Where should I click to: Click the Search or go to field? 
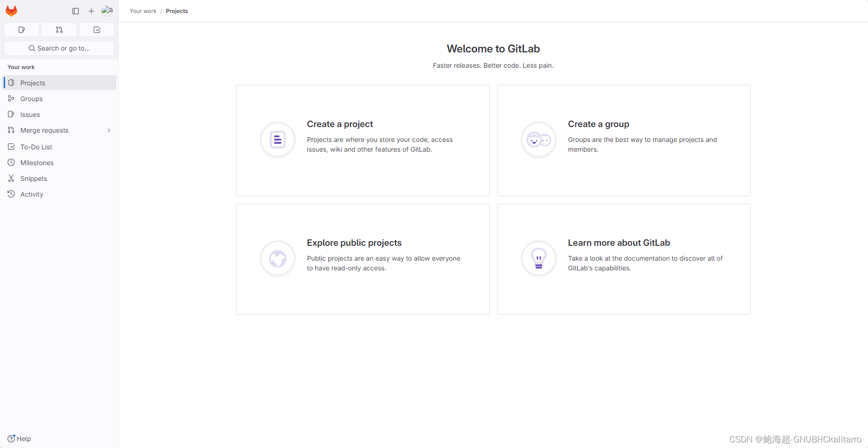(59, 48)
